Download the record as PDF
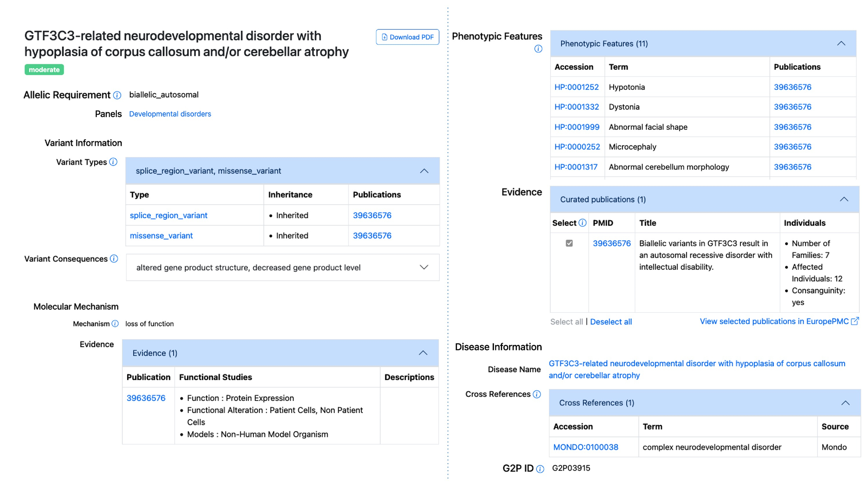 tap(407, 37)
